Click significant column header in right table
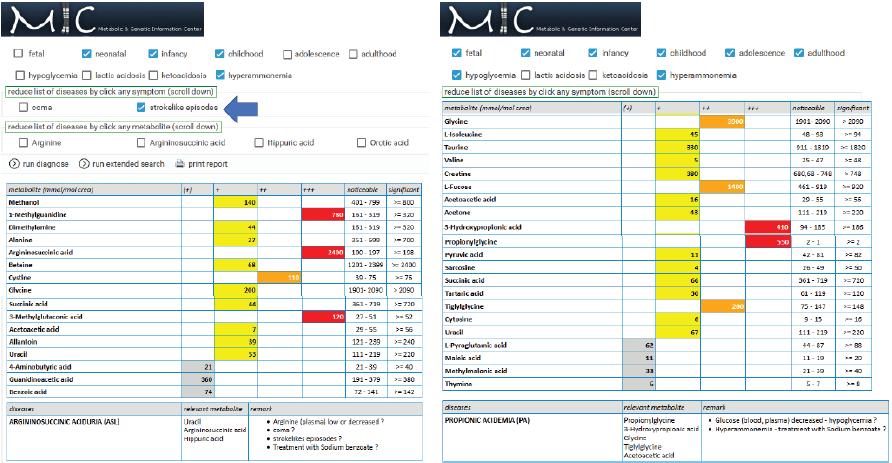The width and height of the screenshot is (892, 463). click(853, 108)
